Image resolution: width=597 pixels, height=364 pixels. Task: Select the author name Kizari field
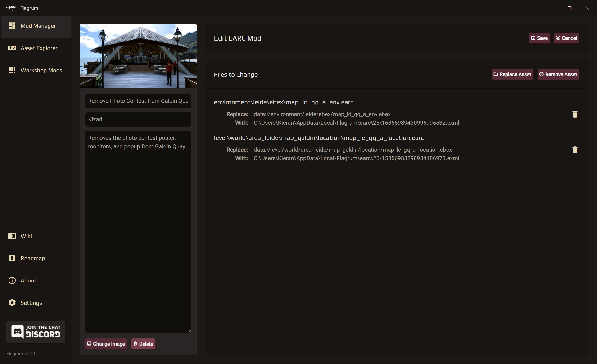pyautogui.click(x=138, y=119)
